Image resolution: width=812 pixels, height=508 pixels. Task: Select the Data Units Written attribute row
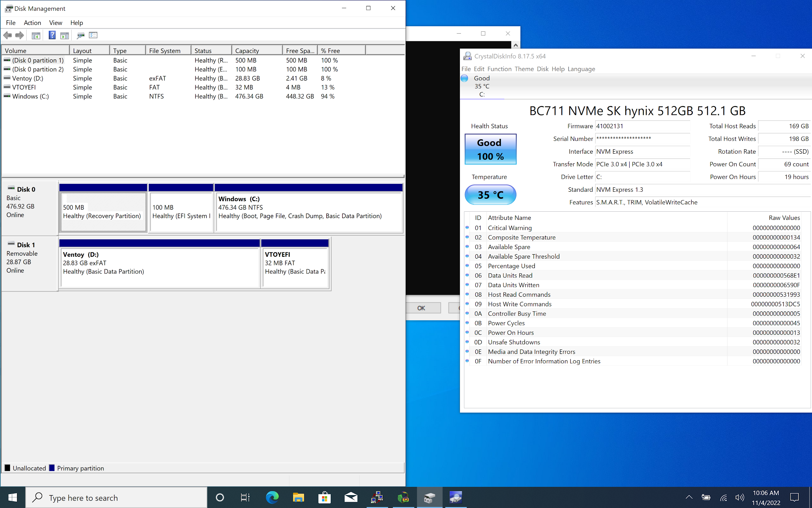[633, 285]
